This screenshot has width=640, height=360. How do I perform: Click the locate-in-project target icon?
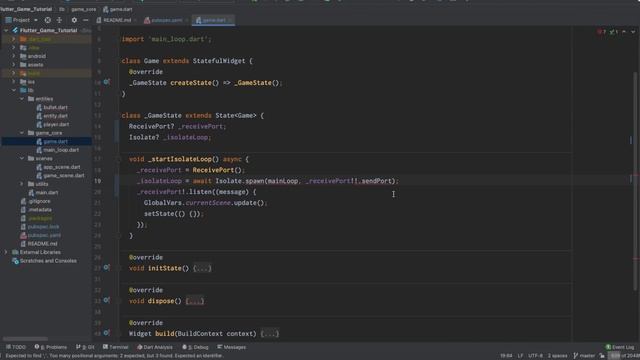coord(48,20)
